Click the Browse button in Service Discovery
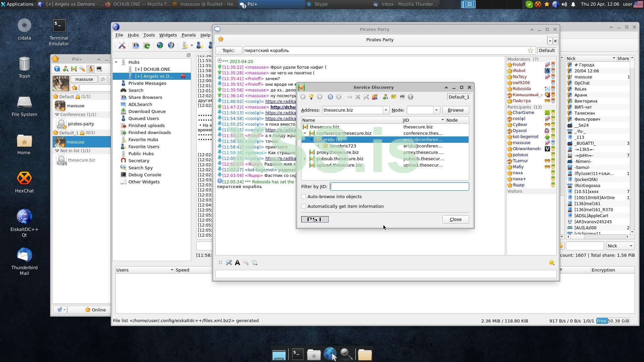The image size is (644, 362). 455,110
